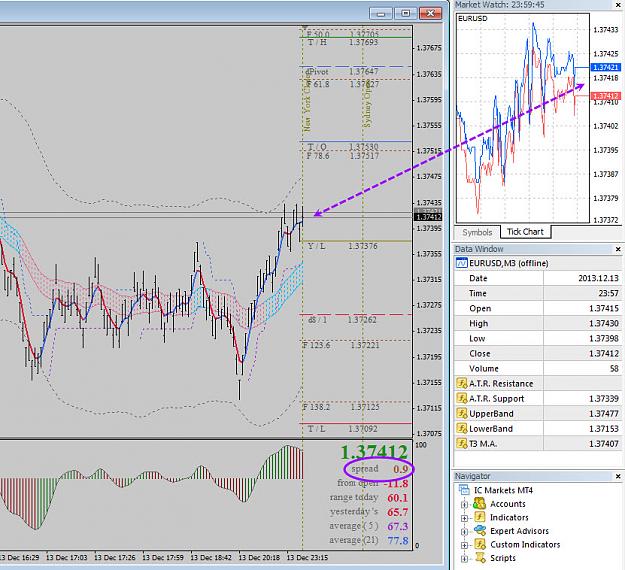Screen dimensions: 625x570
Task: Expand the Scripts tree node
Action: point(464,558)
